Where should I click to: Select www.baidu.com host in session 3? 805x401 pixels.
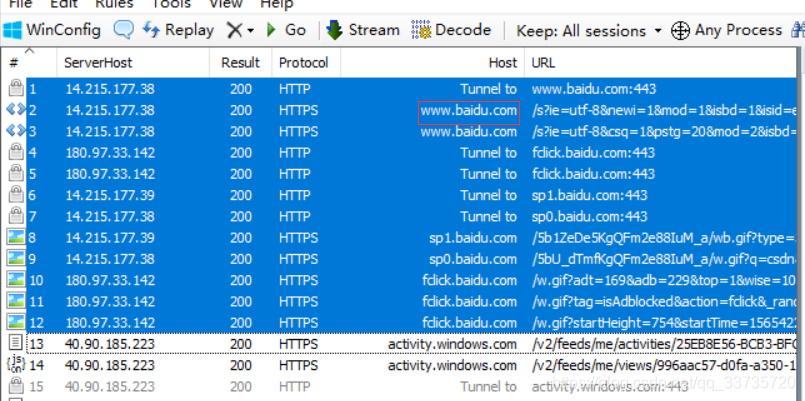[x=469, y=131]
